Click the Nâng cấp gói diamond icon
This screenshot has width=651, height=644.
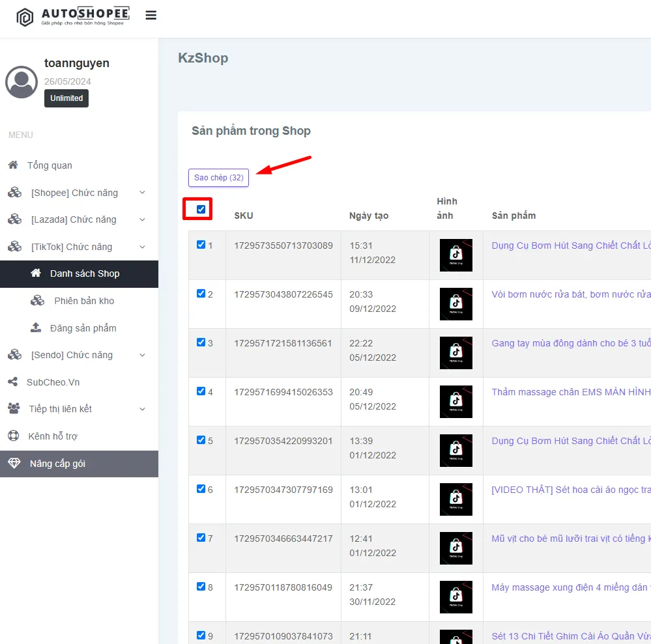pyautogui.click(x=14, y=464)
